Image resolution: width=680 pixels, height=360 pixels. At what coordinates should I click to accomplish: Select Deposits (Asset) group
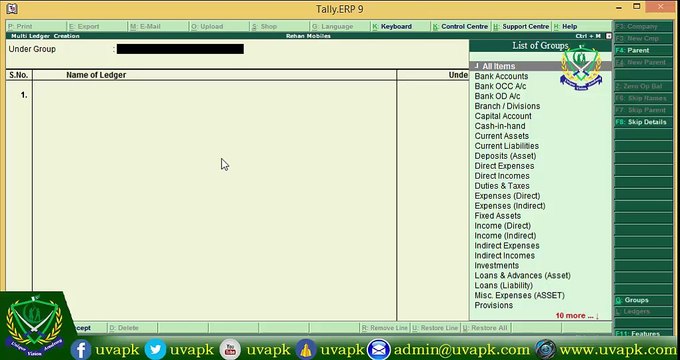pyautogui.click(x=505, y=156)
